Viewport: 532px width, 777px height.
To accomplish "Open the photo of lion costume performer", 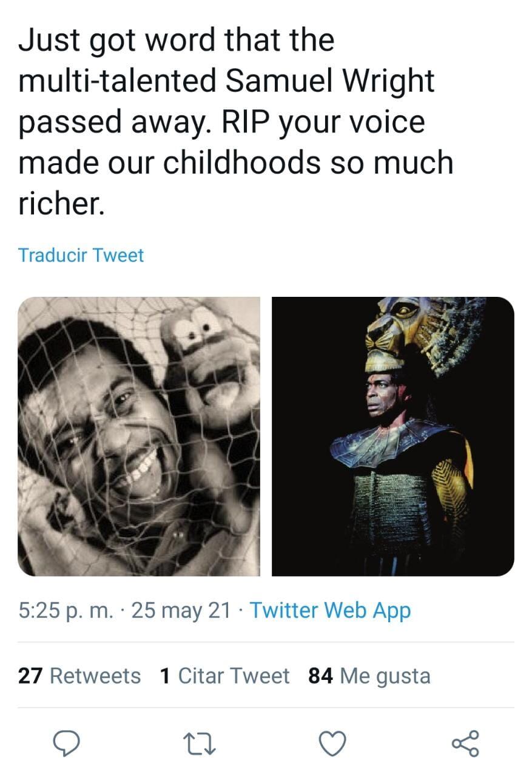I will [392, 436].
